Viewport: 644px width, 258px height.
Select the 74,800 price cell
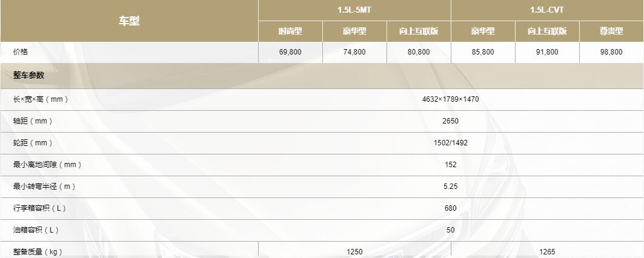coord(354,52)
